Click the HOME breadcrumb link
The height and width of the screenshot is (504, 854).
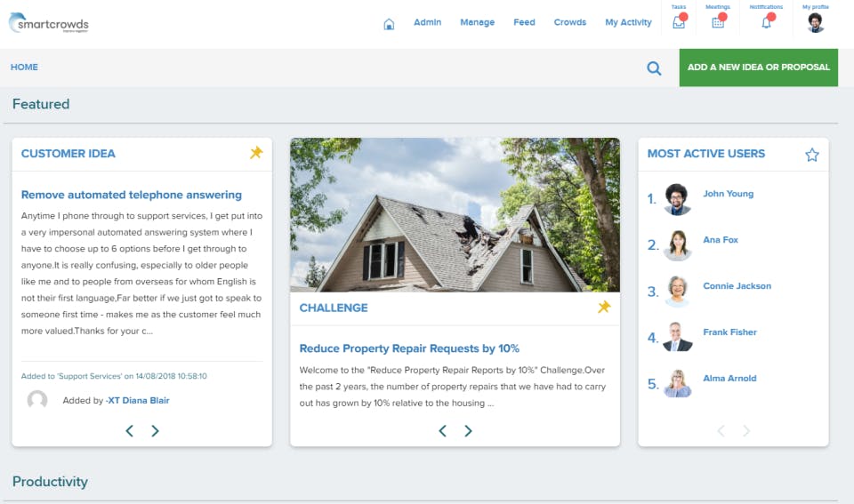pos(25,67)
